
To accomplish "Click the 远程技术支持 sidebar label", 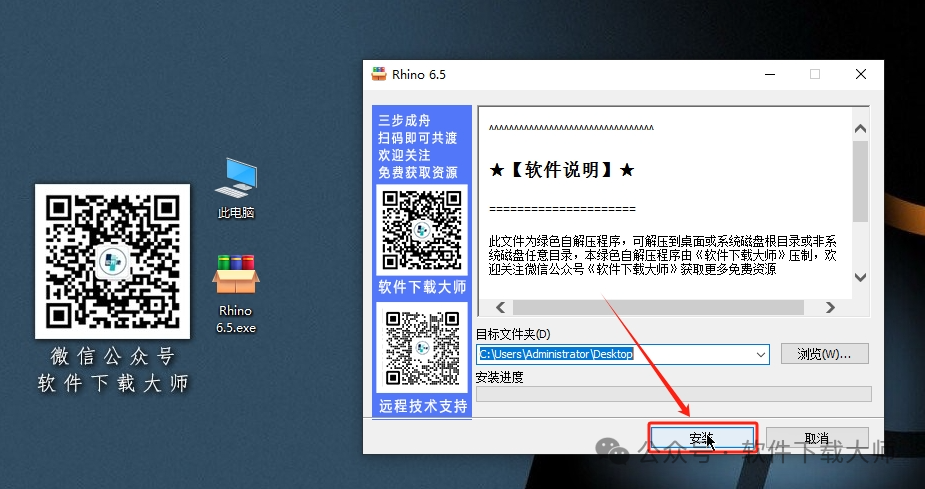I will pyautogui.click(x=423, y=406).
